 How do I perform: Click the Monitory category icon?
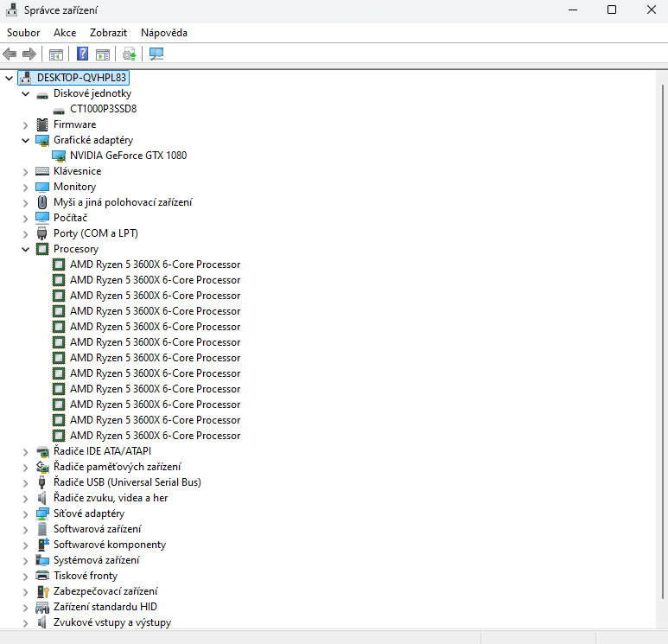(x=42, y=187)
